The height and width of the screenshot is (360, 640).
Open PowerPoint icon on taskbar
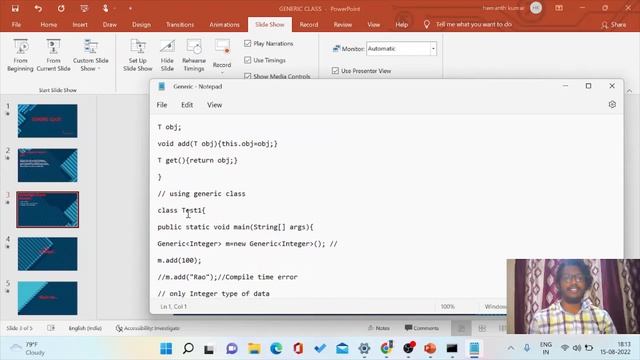(430, 349)
